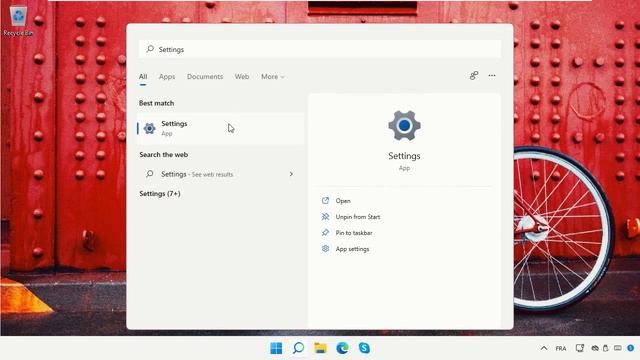Click the large Settings gear icon in preview
640x360 pixels.
[x=404, y=126]
